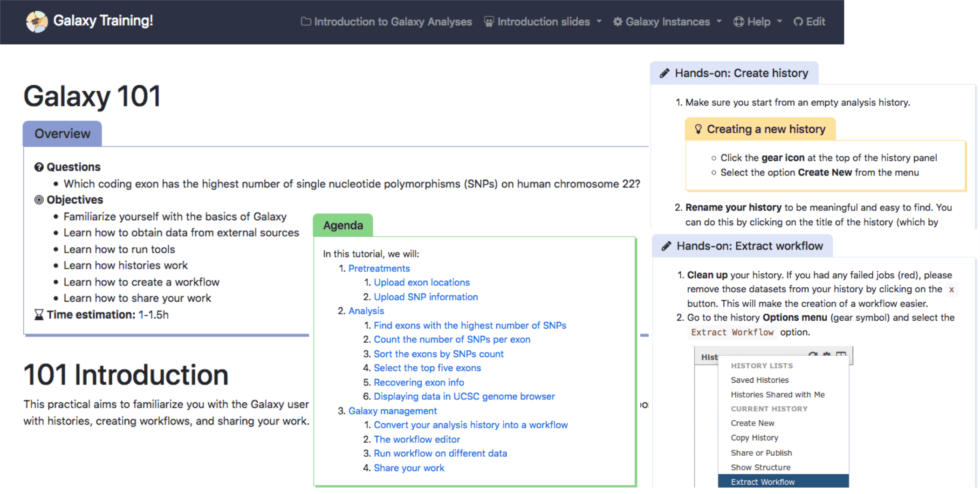Click the lifebuoy icon beside Help
Image resolution: width=980 pixels, height=494 pixels.
point(739,22)
